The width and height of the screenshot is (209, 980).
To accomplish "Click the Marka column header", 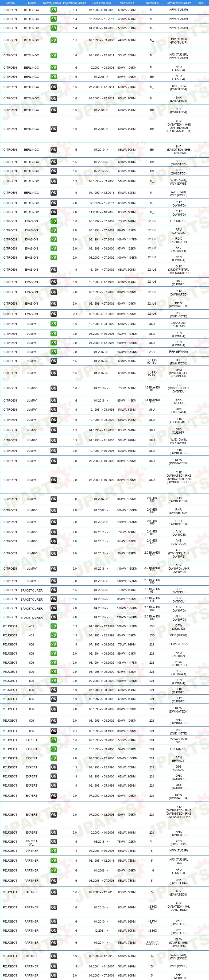I will tap(10, 3).
